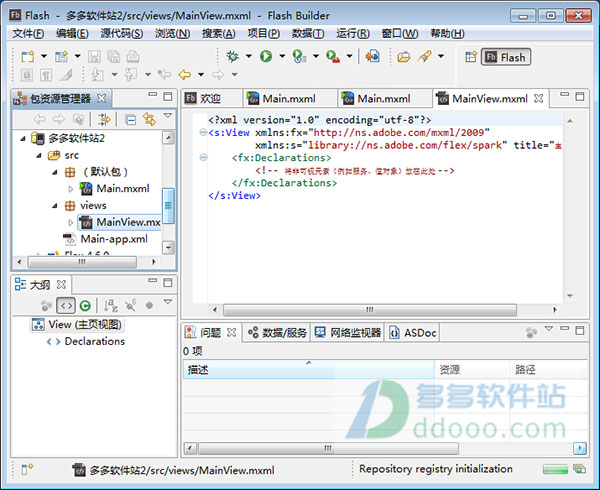Switch to the 网络监视器 tab

coord(347,333)
